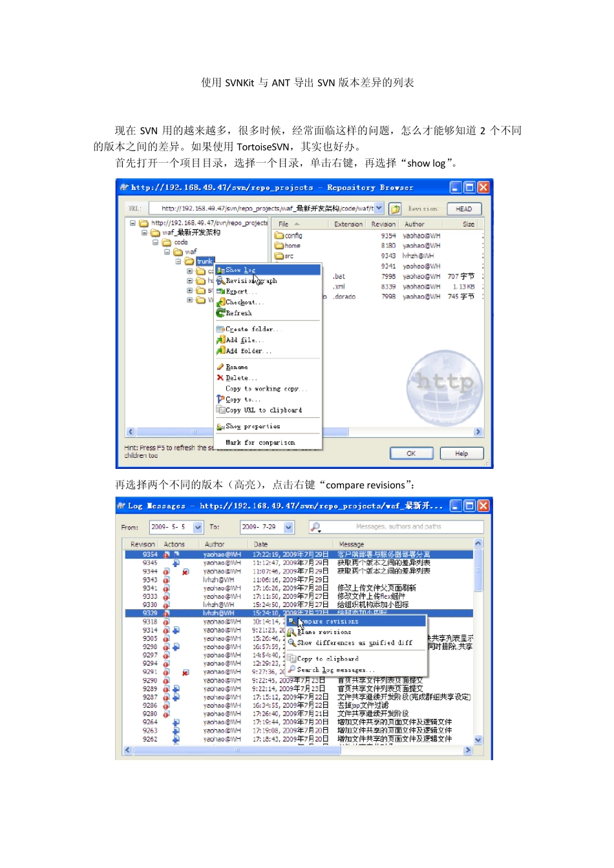Screen dimensions: 614x868
Task: Click the Search log messages icon
Action: (x=292, y=670)
